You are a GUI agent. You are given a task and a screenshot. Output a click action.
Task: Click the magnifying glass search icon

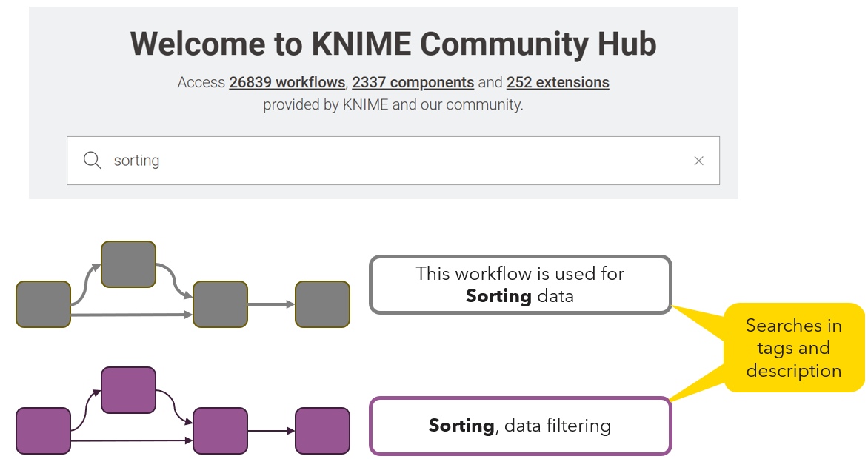(93, 161)
